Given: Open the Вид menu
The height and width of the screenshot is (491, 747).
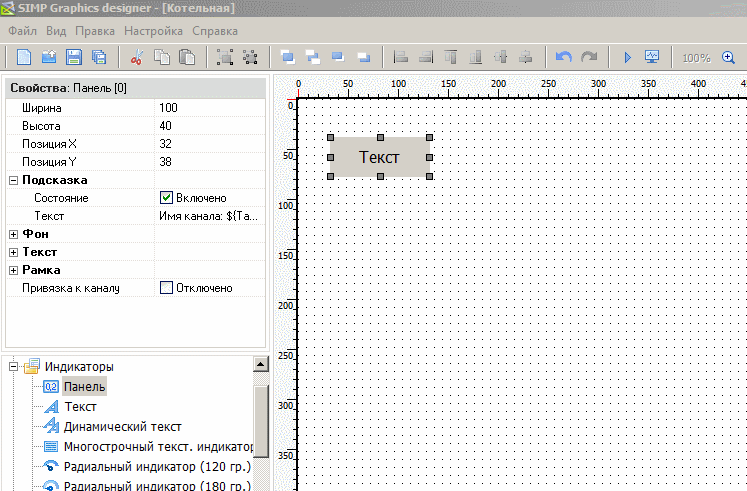Looking at the screenshot, I should coord(56,31).
